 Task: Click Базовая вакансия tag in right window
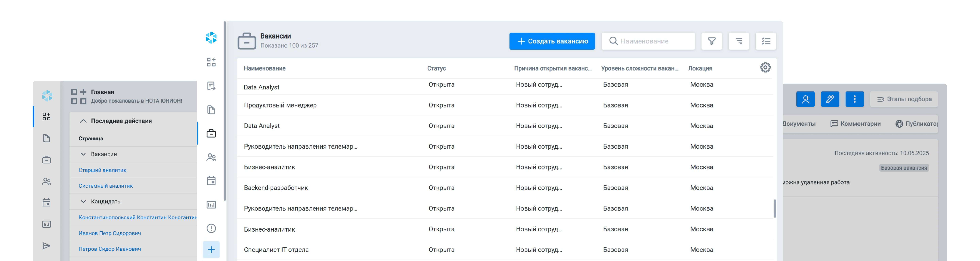coord(904,168)
